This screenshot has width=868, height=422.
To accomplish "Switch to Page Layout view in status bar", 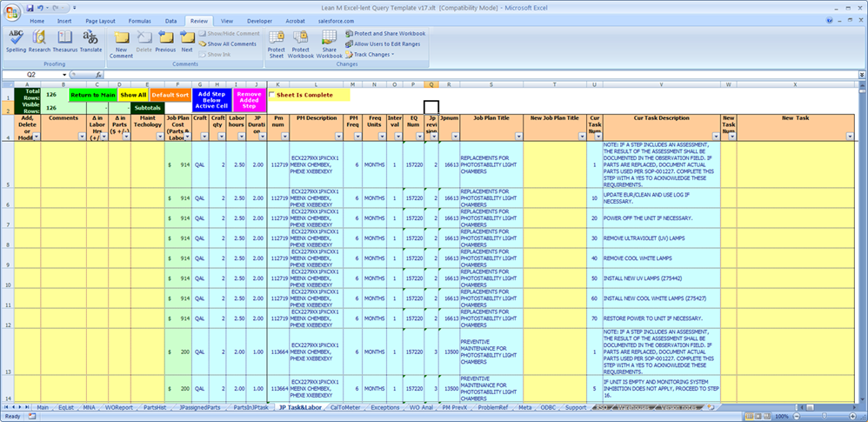I will pos(758,416).
